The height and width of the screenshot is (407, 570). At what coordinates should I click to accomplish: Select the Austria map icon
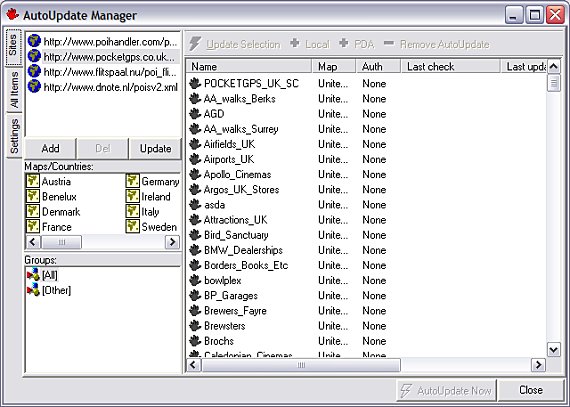(33, 181)
